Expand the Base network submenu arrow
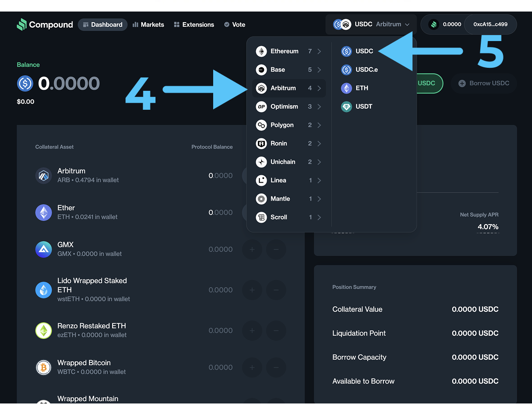Viewport: 532px width, 415px height. point(319,70)
